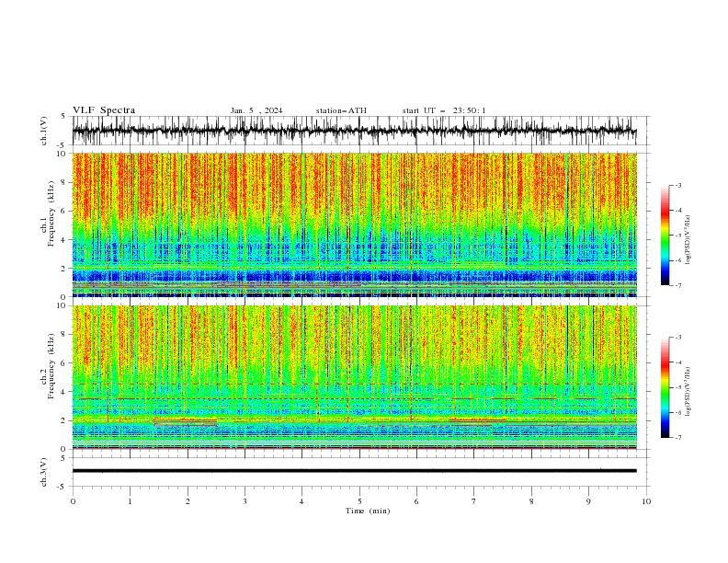The height and width of the screenshot is (563, 728).
Task: Click the "8" kHz tick on ch.1 frequency axis
Action: [64, 182]
